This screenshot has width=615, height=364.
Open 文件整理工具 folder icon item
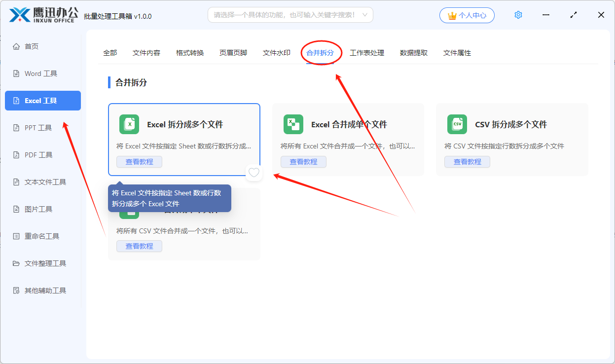tap(16, 263)
